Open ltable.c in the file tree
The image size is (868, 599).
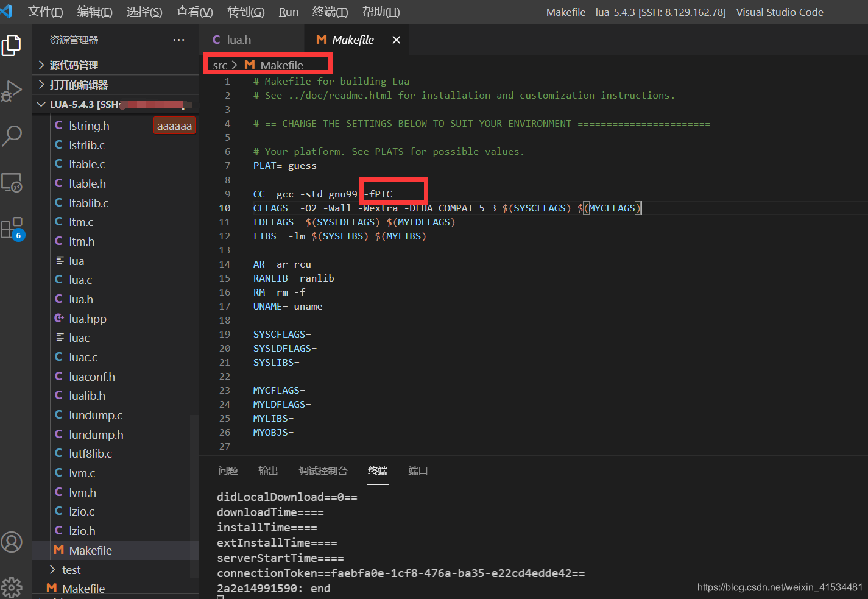(86, 164)
